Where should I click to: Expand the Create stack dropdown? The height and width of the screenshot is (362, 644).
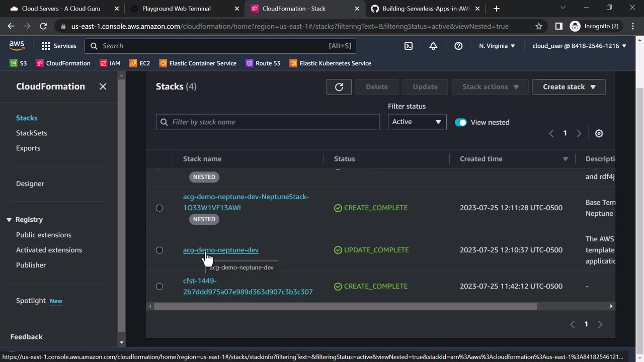569,87
